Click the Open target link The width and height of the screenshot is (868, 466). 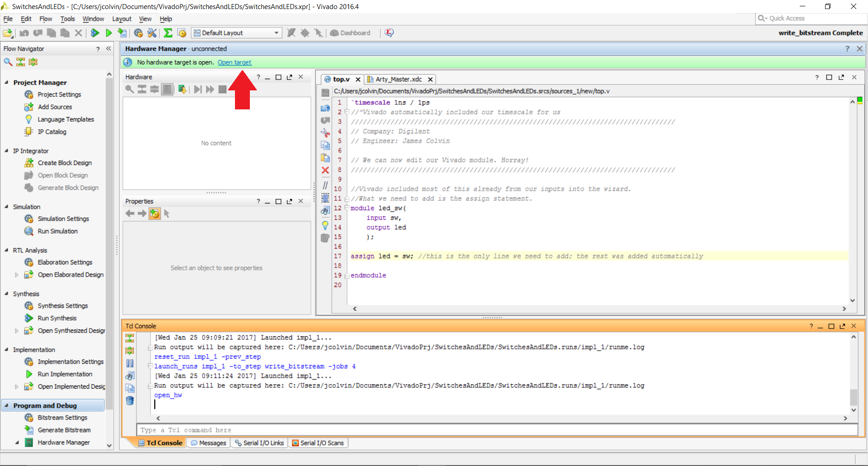tap(235, 63)
